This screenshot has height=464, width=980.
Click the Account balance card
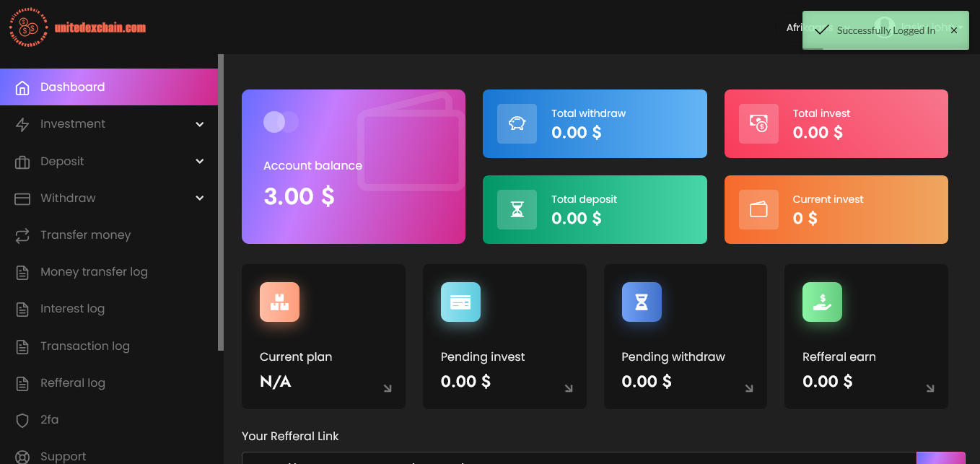(x=354, y=167)
